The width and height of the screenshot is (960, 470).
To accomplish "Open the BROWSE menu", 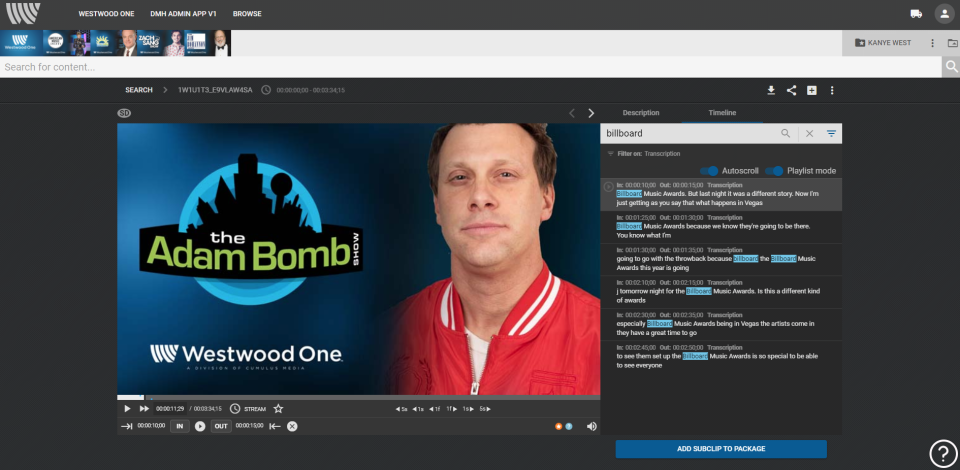I will coord(247,13).
